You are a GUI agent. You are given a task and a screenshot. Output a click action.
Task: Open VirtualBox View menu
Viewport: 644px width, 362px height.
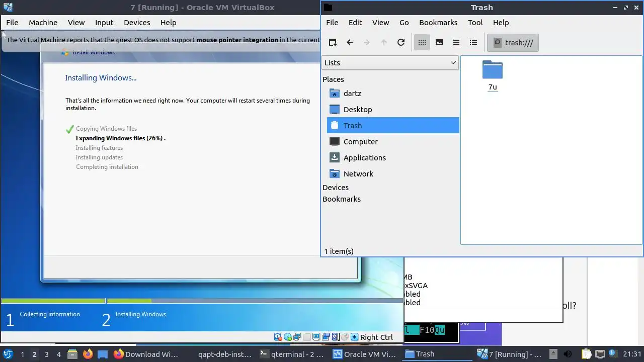tap(76, 22)
